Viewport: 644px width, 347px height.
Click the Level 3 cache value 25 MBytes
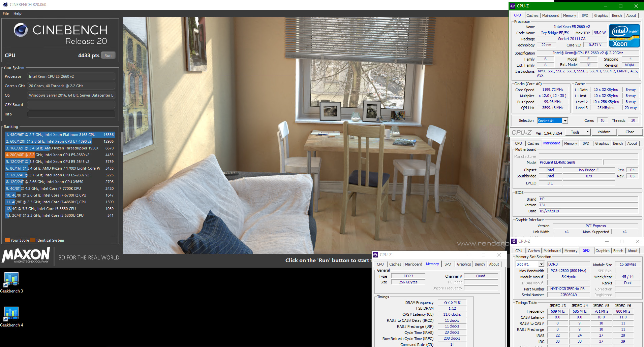coord(606,108)
